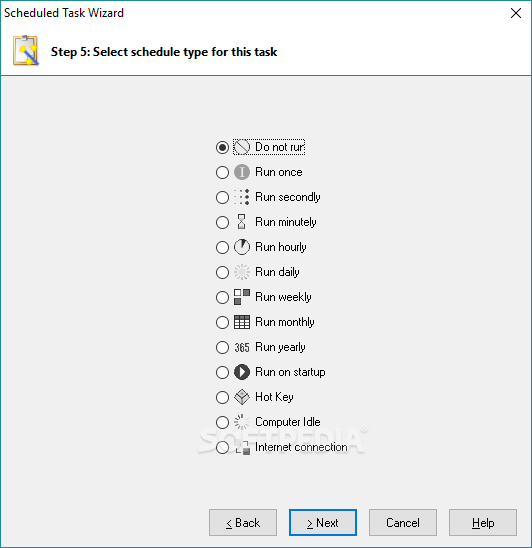Select the Do not run radio button

[222, 147]
